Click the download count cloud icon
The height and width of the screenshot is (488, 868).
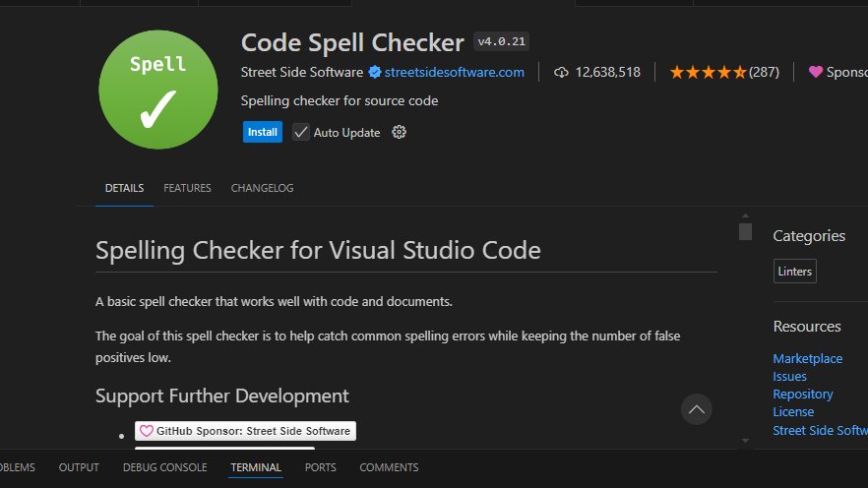[x=561, y=73]
